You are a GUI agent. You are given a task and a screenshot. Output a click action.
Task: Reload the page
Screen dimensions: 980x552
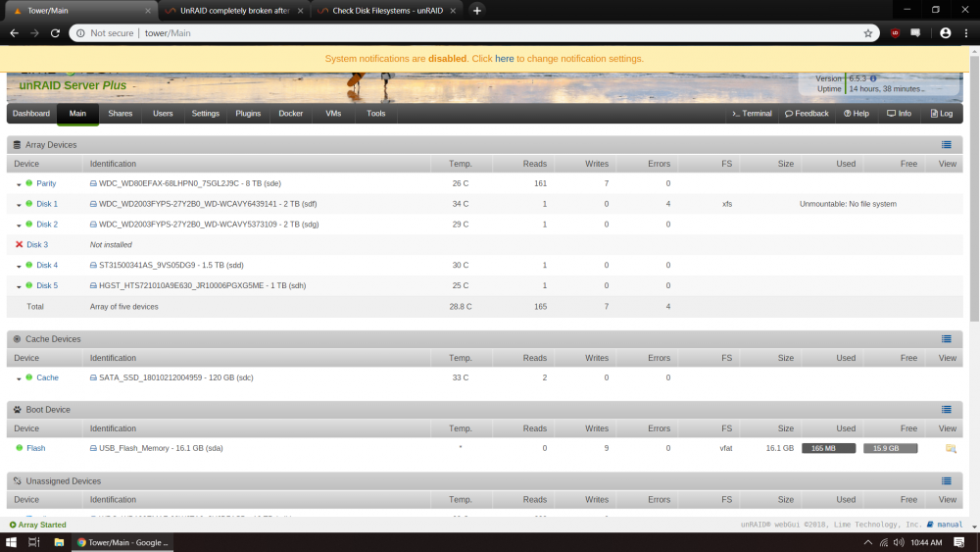tap(55, 33)
